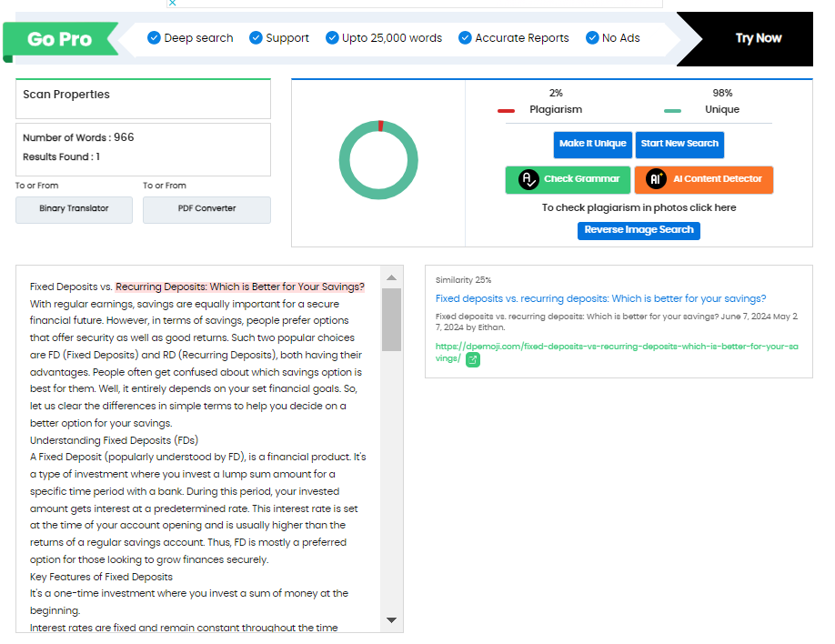Click '98%' unique percentage
The width and height of the screenshot is (835, 644).
click(722, 93)
